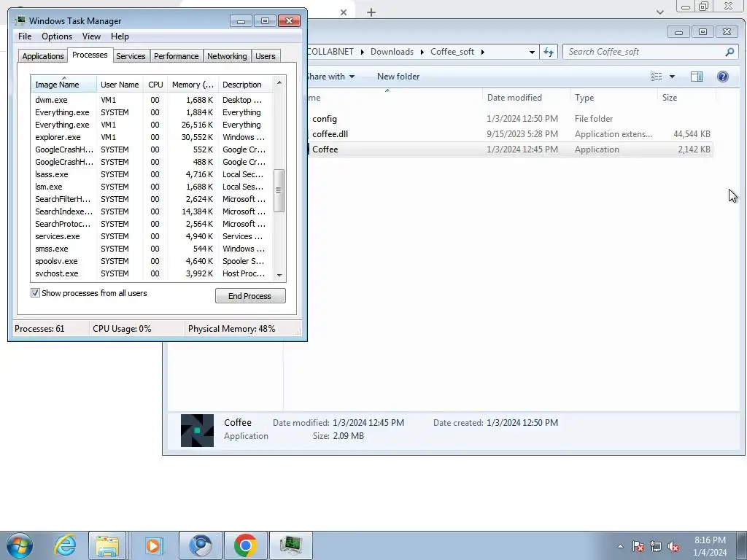The image size is (747, 560).
Task: Click the search magnifier icon in Explorer
Action: click(729, 52)
